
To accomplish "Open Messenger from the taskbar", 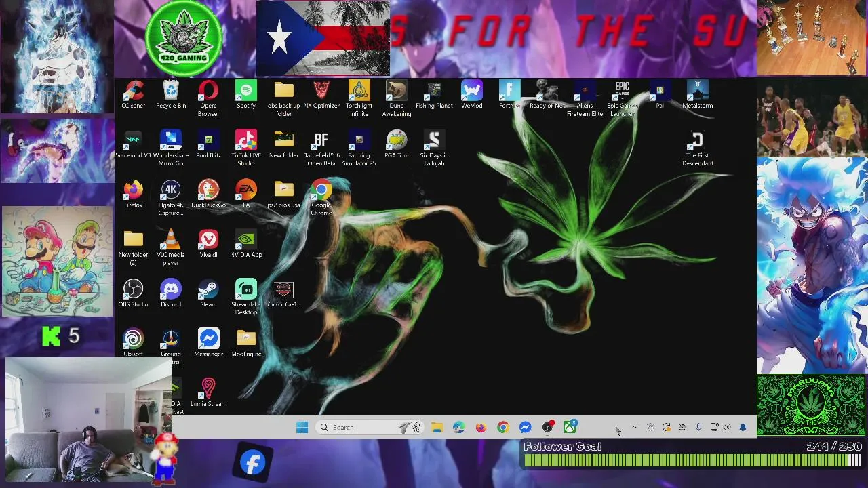I will click(x=525, y=427).
